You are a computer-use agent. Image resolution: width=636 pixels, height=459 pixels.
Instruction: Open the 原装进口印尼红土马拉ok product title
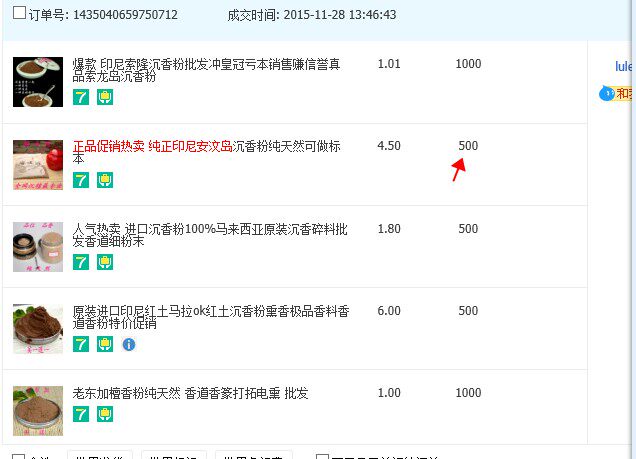click(211, 317)
